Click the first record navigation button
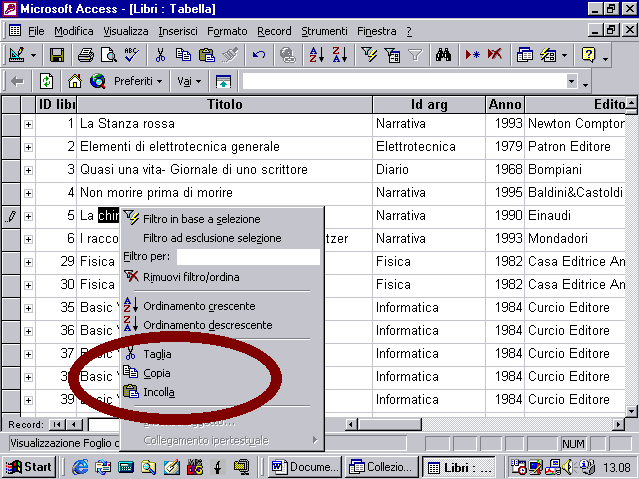This screenshot has height=479, width=639. click(57, 425)
